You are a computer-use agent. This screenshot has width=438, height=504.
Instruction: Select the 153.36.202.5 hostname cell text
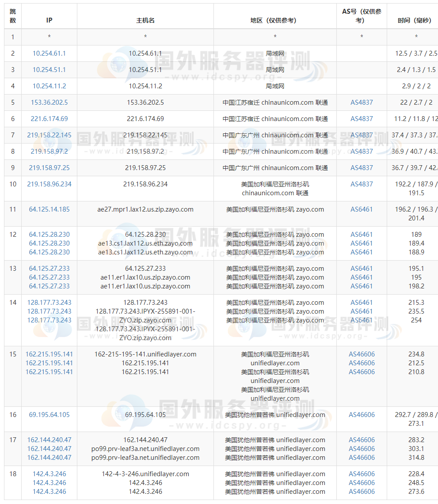(x=145, y=102)
